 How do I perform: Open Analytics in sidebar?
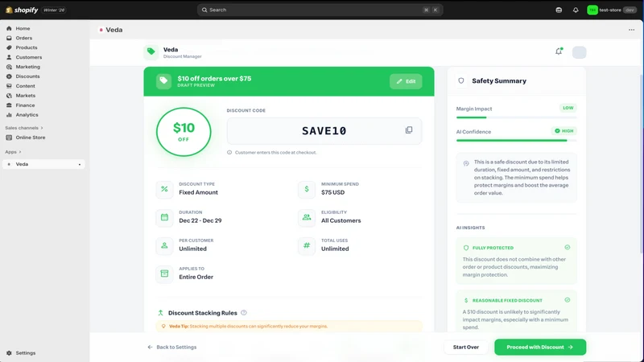[x=27, y=114]
